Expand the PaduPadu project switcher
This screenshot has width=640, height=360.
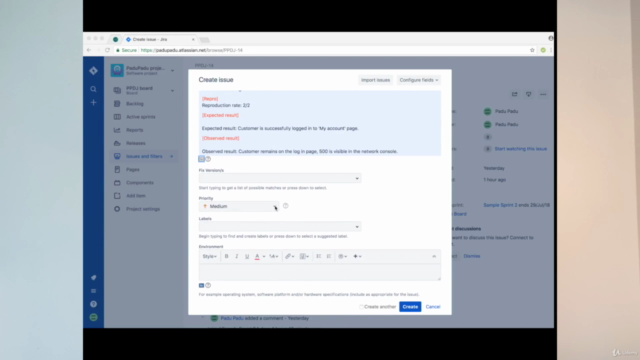tap(173, 71)
